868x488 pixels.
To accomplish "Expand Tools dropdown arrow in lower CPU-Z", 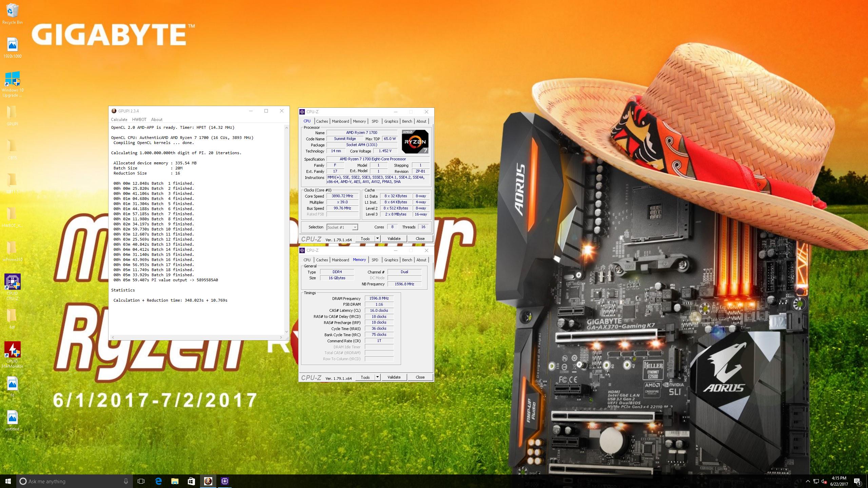I will click(x=377, y=377).
